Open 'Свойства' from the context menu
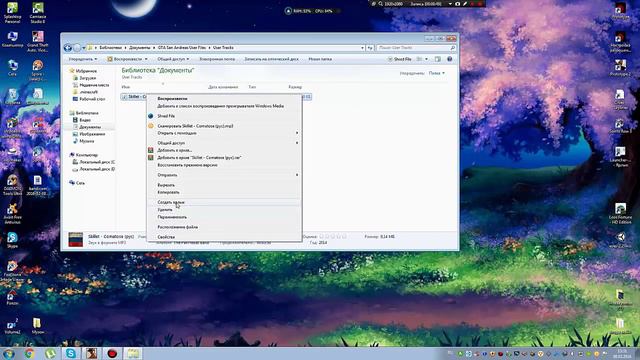The height and width of the screenshot is (360, 640). [225, 237]
